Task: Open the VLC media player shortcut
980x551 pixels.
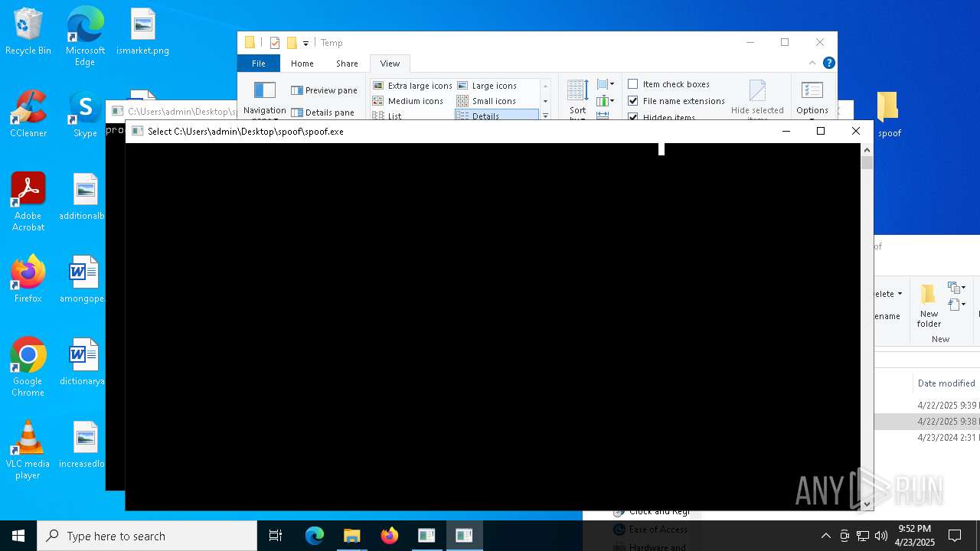Action: [x=28, y=450]
